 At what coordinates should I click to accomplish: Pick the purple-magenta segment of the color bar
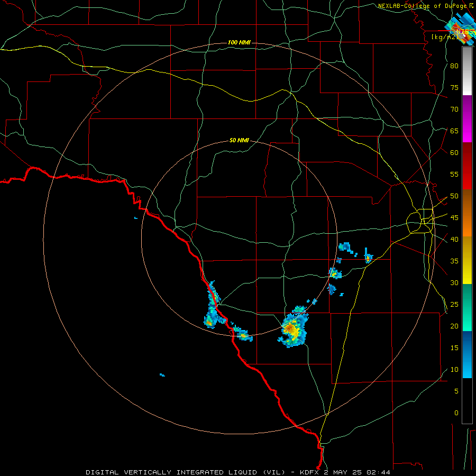(467, 119)
